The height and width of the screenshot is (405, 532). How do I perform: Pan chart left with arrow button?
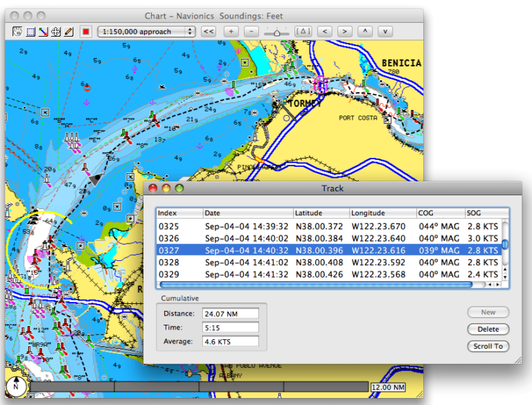pos(325,31)
